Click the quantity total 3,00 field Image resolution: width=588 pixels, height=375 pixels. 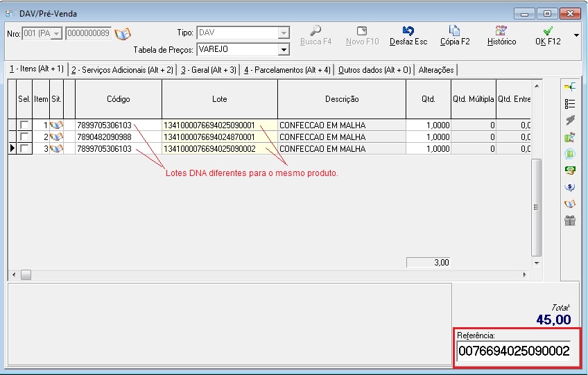pyautogui.click(x=429, y=263)
